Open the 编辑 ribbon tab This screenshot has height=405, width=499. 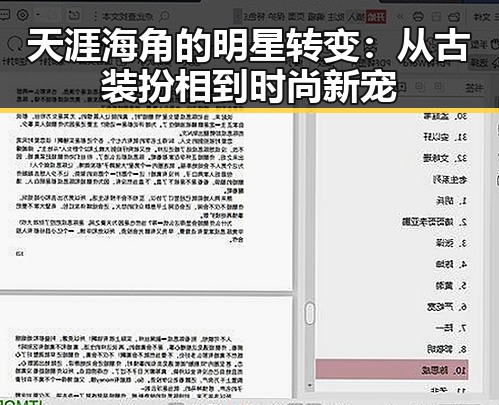pos(317,17)
